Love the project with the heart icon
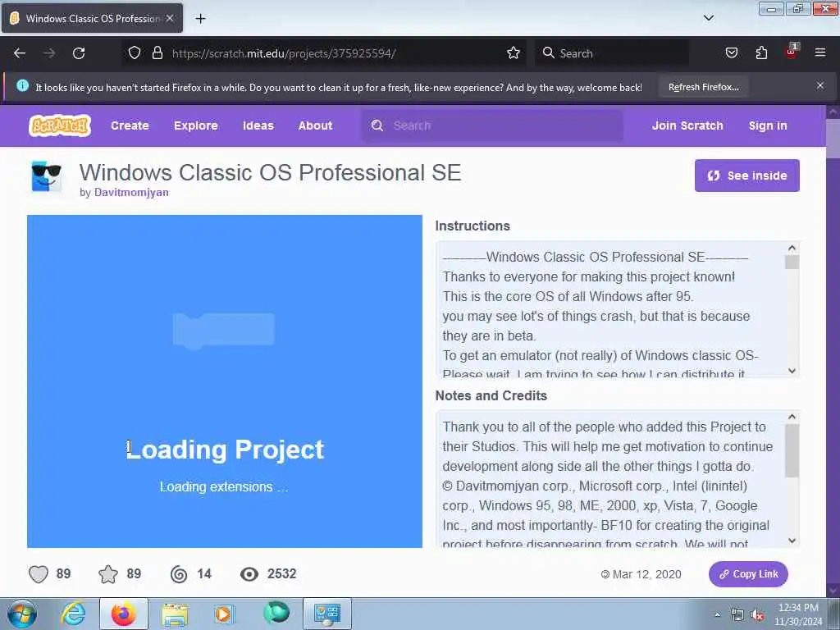This screenshot has height=630, width=840. coord(39,574)
